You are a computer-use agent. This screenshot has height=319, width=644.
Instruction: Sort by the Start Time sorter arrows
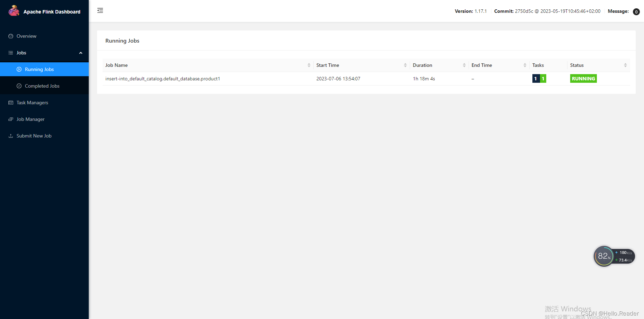coord(405,65)
